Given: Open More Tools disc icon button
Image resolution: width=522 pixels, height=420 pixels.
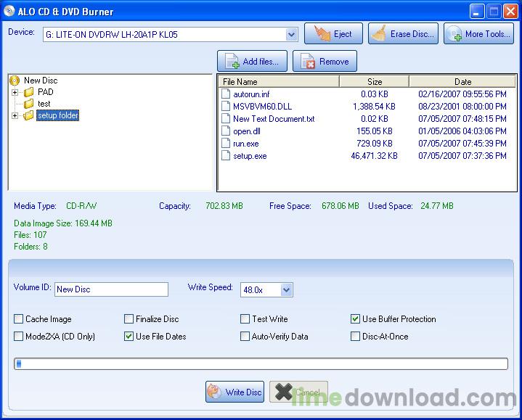Looking at the screenshot, I should pyautogui.click(x=454, y=34).
